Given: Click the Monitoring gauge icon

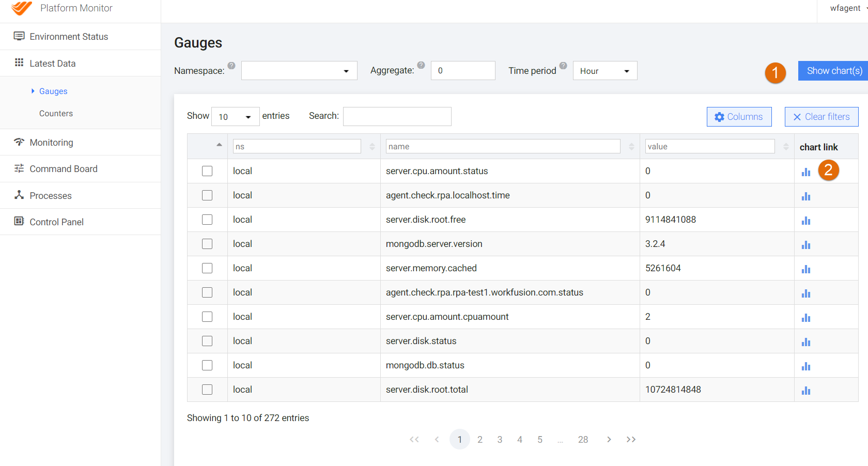Looking at the screenshot, I should [x=19, y=142].
